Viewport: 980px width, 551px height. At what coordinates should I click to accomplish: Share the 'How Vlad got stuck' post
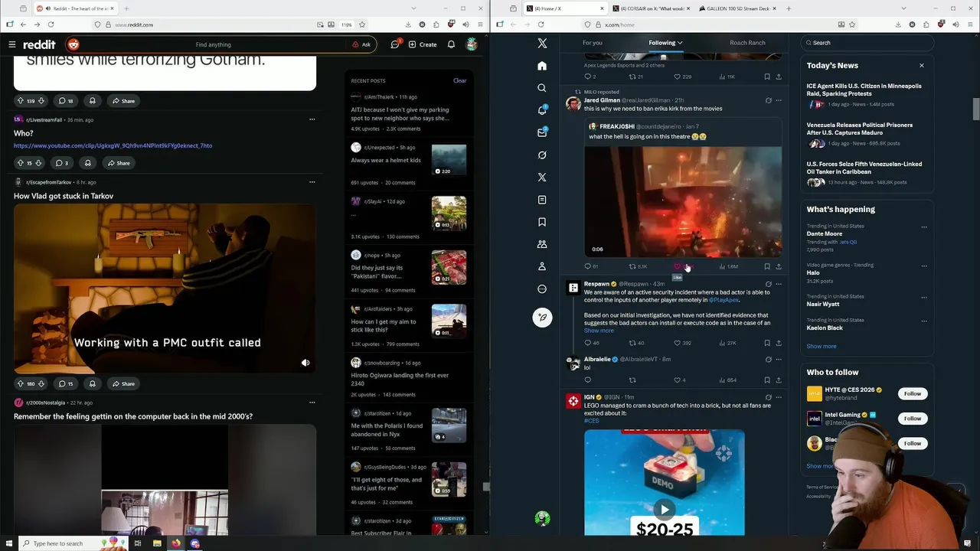pos(122,383)
